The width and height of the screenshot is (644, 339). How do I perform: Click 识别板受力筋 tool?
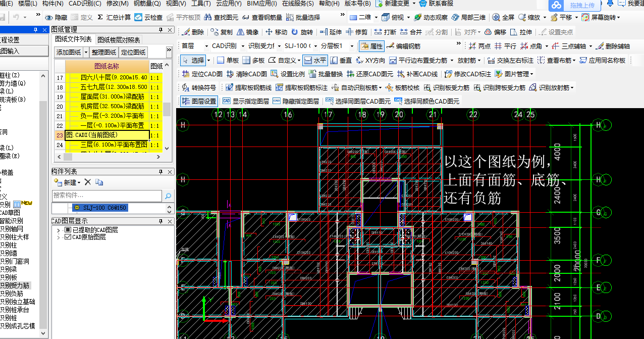pyautogui.click(x=447, y=87)
